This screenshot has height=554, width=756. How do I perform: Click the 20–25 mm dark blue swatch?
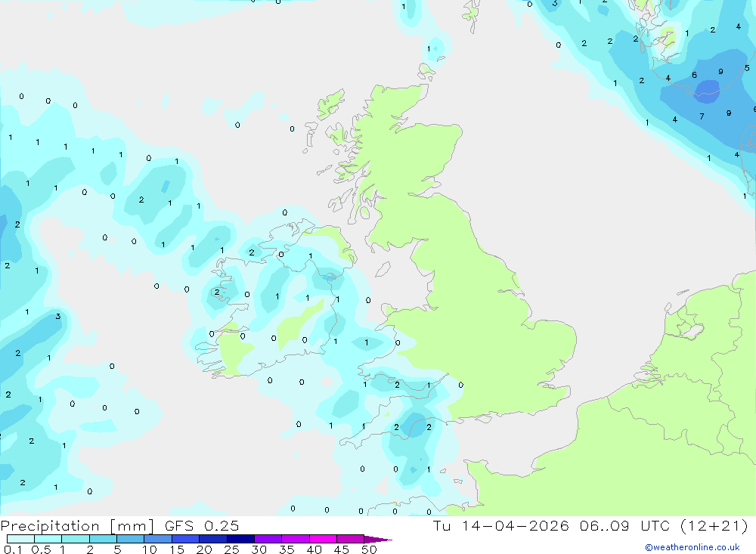[x=213, y=539]
